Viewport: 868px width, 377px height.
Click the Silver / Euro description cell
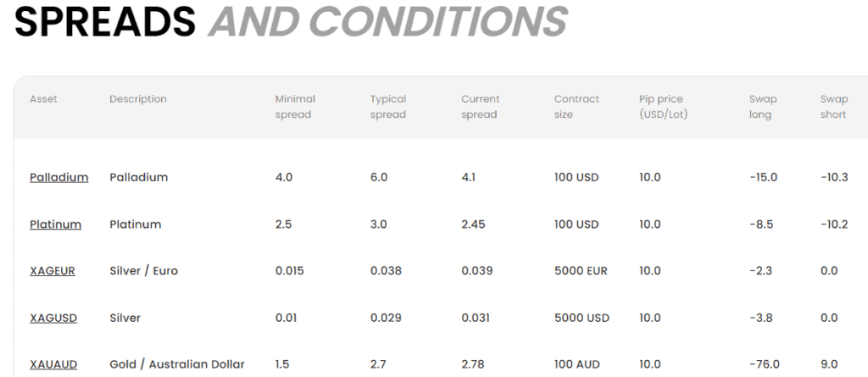click(x=143, y=271)
